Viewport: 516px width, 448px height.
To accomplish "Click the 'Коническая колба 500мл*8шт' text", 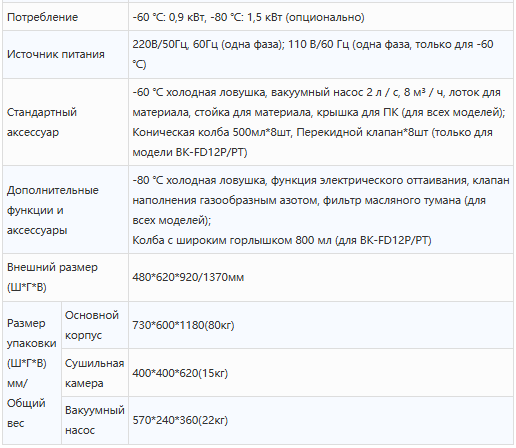I will click(x=211, y=132).
